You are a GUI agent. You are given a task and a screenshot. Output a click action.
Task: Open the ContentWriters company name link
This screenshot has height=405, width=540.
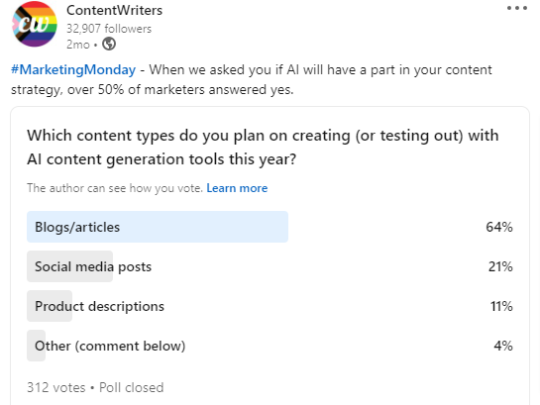(x=114, y=10)
